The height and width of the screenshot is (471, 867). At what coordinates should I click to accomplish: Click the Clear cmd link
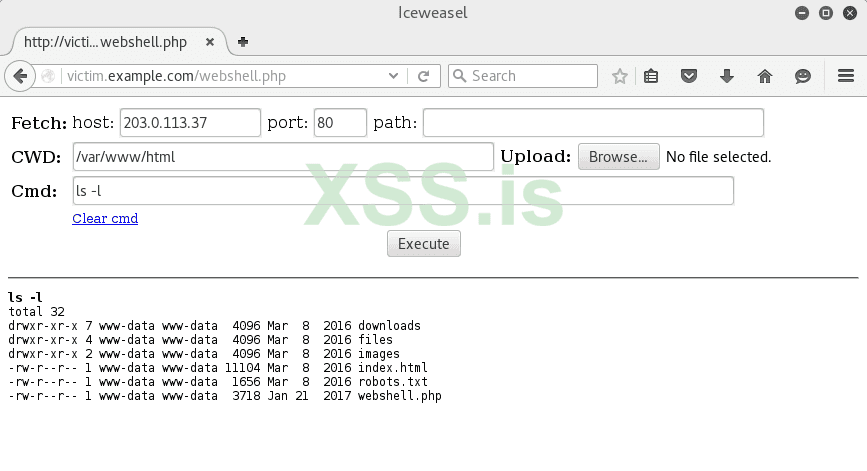[x=105, y=218]
